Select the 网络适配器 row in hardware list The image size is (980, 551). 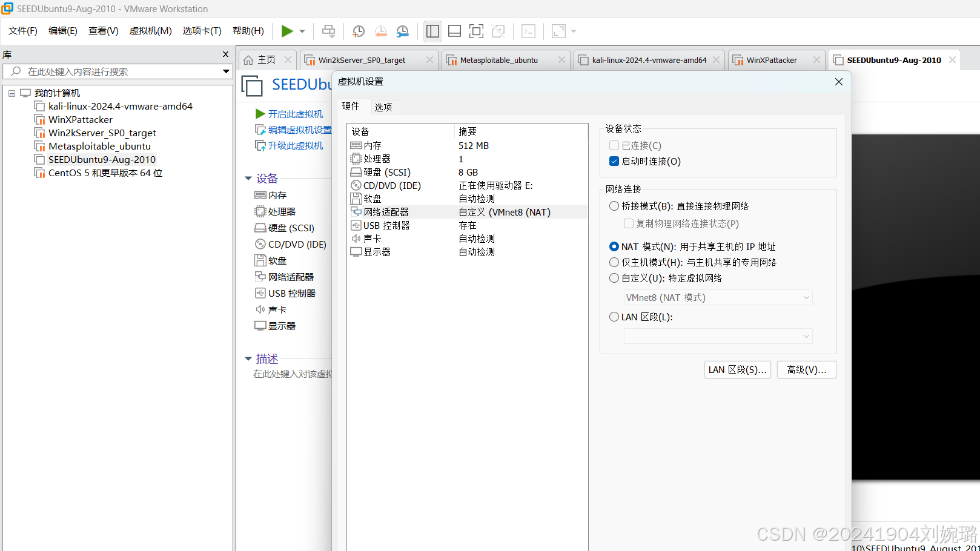point(467,213)
